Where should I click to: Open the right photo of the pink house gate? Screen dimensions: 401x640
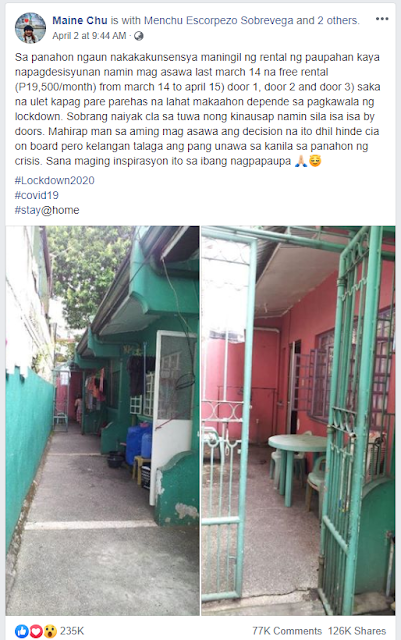click(298, 421)
